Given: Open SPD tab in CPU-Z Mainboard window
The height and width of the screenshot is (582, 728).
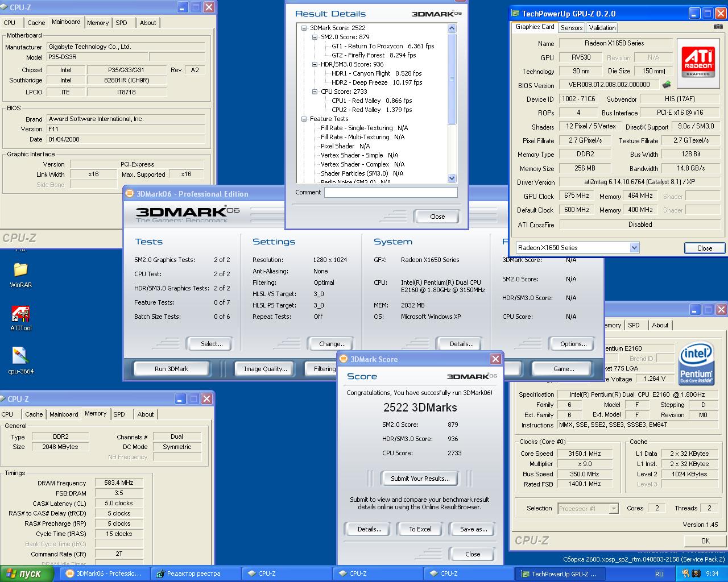Looking at the screenshot, I should 122,23.
